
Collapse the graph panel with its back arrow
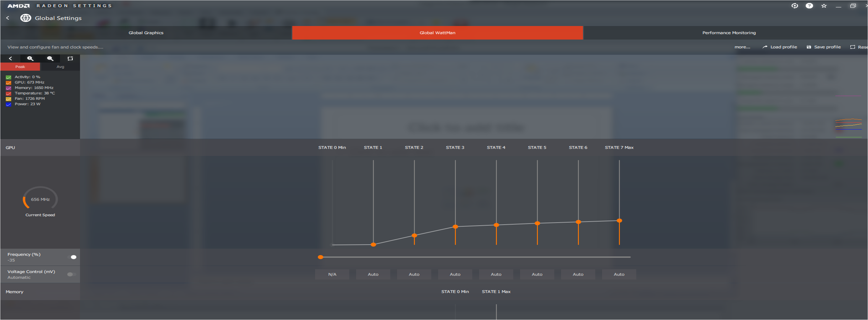[x=10, y=58]
